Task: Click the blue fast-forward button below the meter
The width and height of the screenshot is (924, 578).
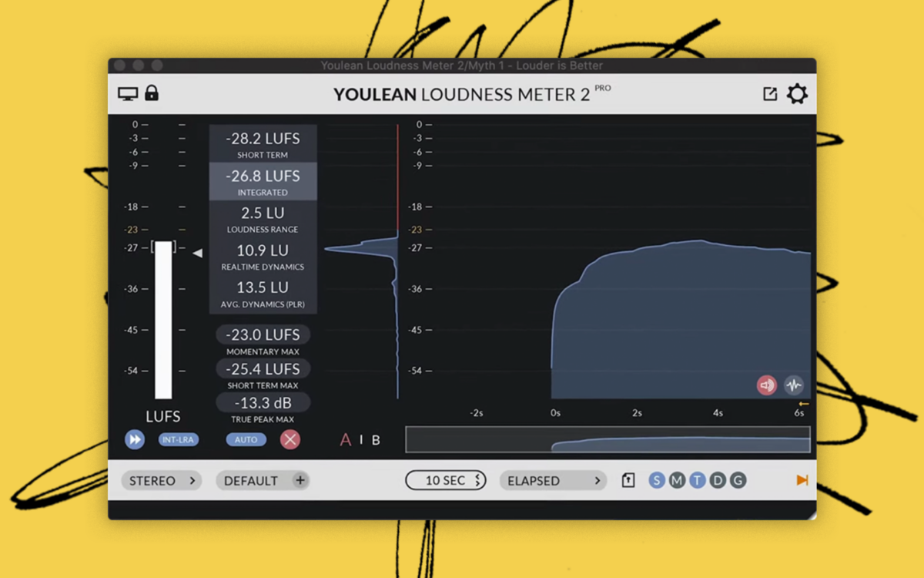Action: pos(135,439)
